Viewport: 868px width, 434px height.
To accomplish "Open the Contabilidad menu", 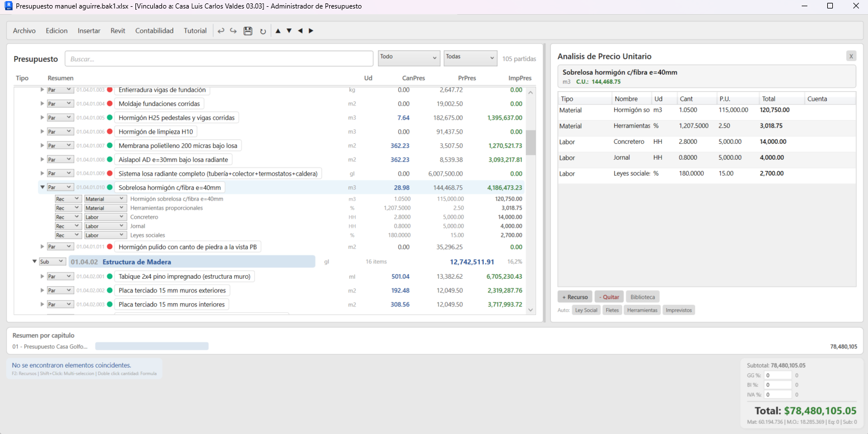I will 154,31.
